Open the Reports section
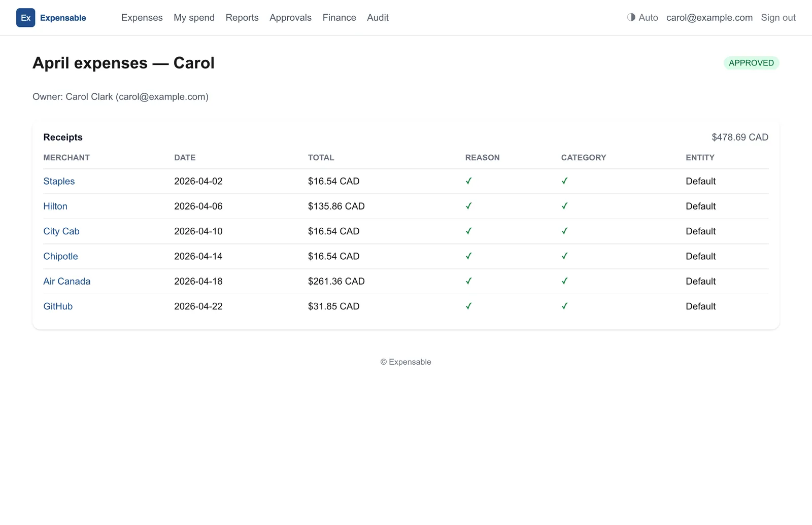812x525 pixels. [242, 18]
